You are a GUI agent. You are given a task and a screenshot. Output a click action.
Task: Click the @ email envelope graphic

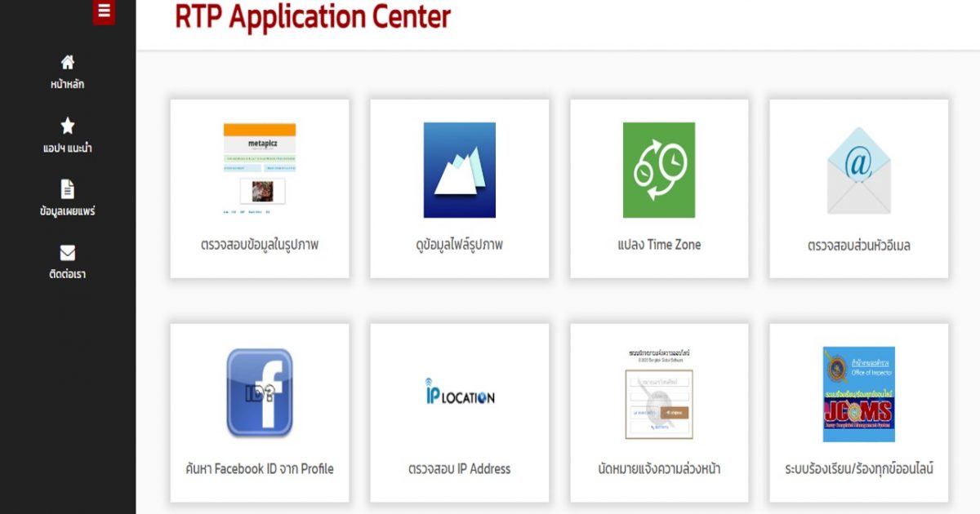pyautogui.click(x=858, y=169)
